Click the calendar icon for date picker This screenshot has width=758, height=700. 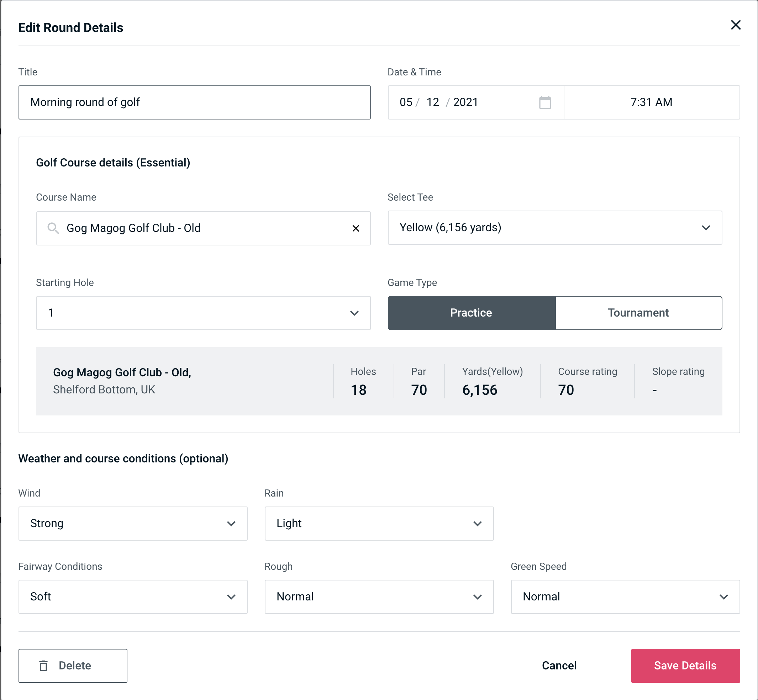(545, 102)
